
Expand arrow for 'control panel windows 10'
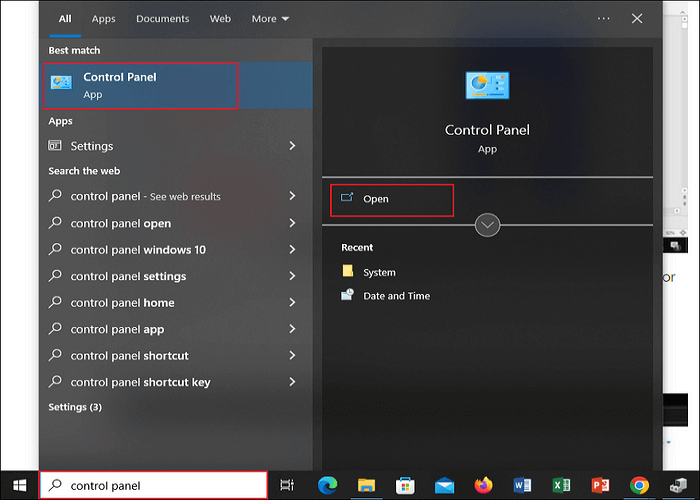click(x=292, y=249)
